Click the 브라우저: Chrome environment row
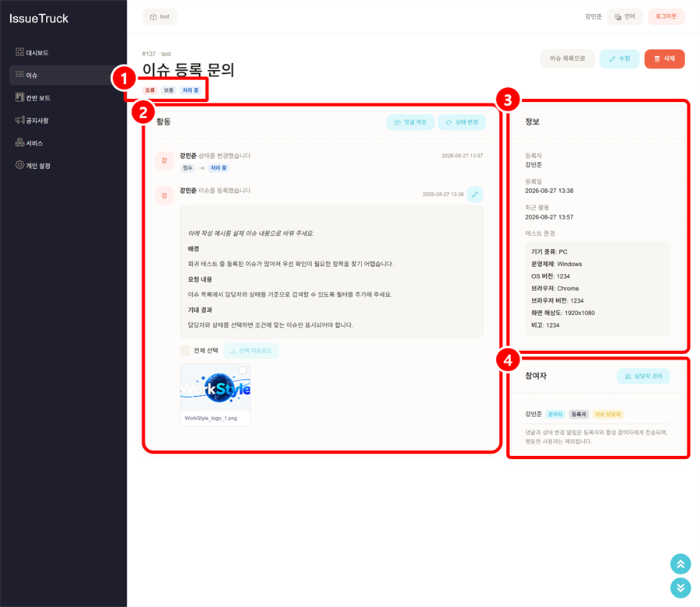This screenshot has height=607, width=700. pos(555,289)
